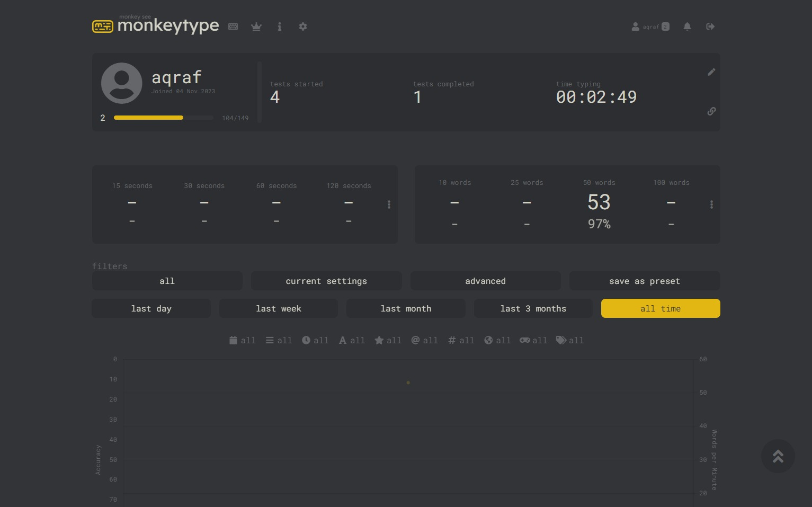
Task: Open the aqraf account menu in the header
Action: [x=650, y=26]
